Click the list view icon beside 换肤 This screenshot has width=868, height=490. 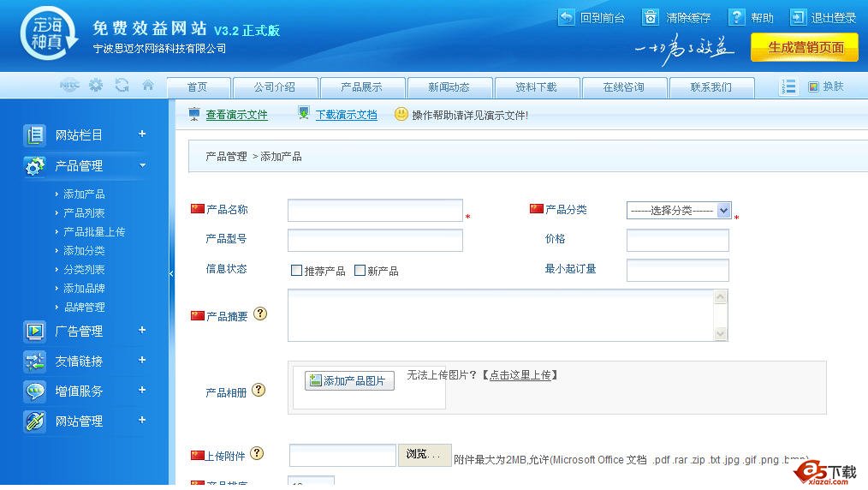789,87
